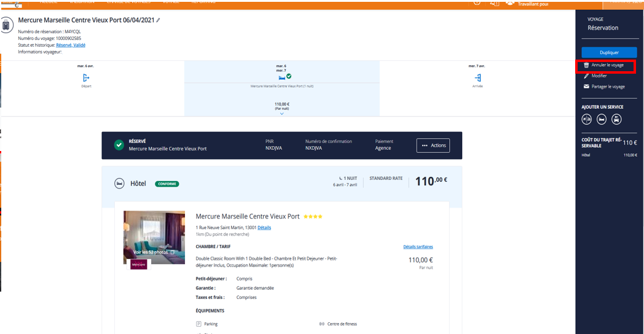Click the hotel bed icon in the itinerary timeline
The image size is (644, 334).
pyautogui.click(x=281, y=77)
